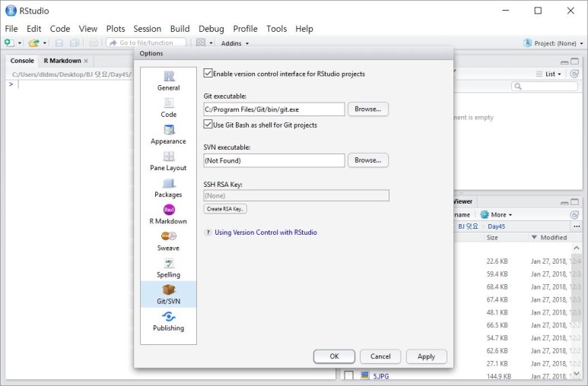Sort files by Size column
The width and height of the screenshot is (588, 386).
tap(492, 237)
